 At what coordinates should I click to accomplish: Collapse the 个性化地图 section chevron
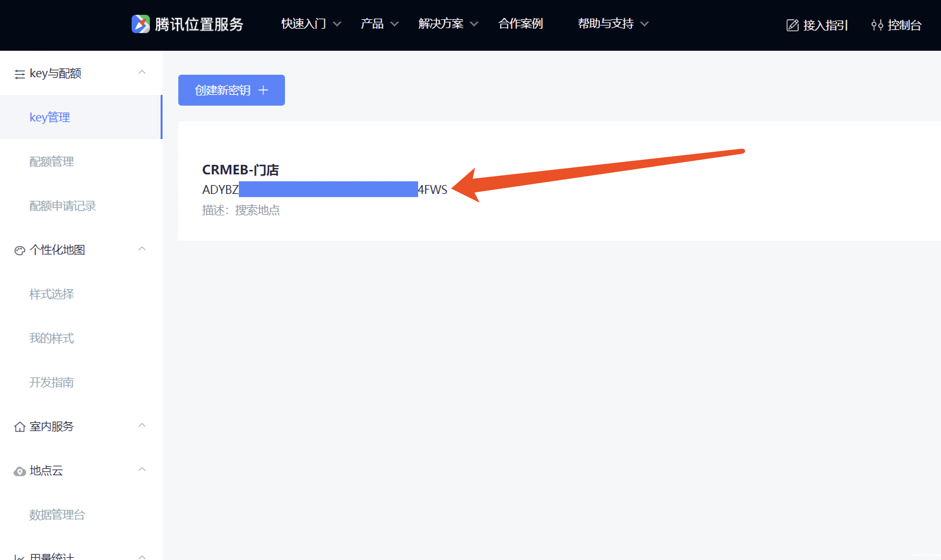coord(142,249)
